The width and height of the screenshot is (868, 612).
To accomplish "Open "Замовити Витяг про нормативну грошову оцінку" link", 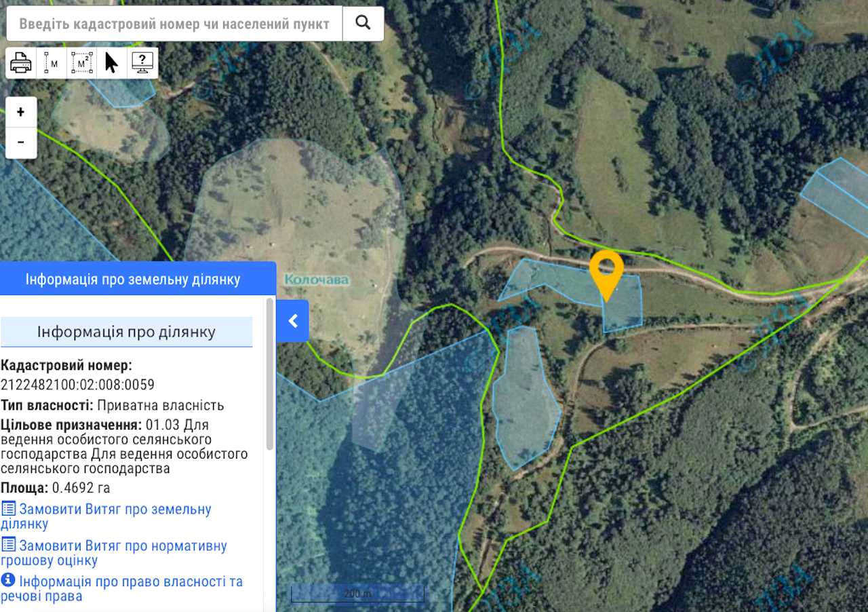I will pyautogui.click(x=114, y=553).
